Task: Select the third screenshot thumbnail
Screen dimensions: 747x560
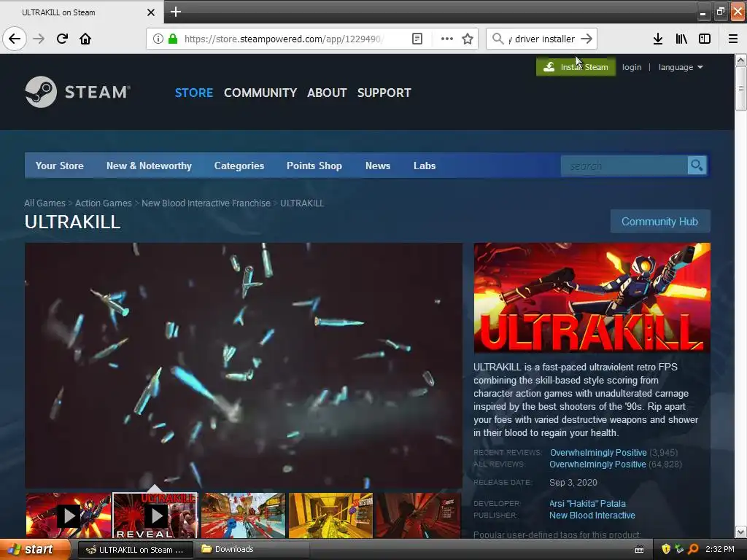Action: (243, 516)
